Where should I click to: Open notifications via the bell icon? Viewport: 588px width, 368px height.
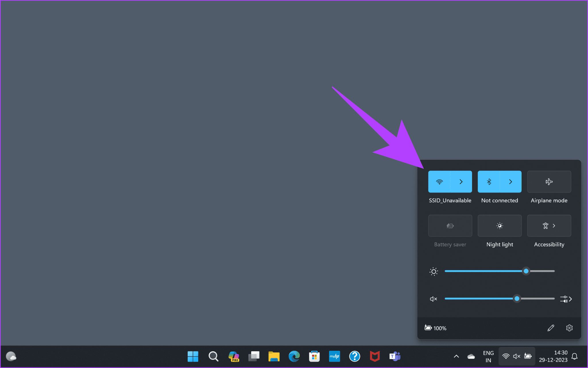[575, 356]
